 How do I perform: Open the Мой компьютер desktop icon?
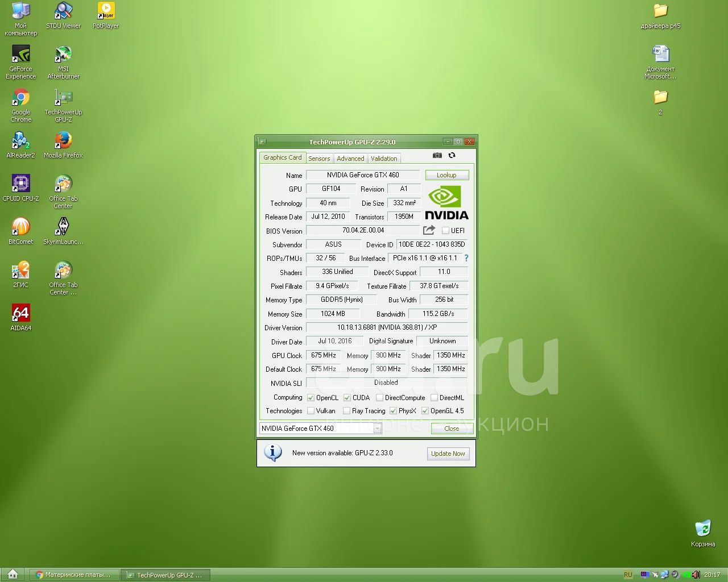(21, 19)
